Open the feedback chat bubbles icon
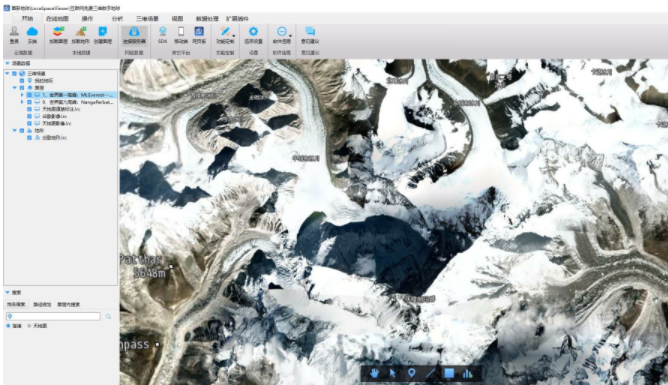 310,32
